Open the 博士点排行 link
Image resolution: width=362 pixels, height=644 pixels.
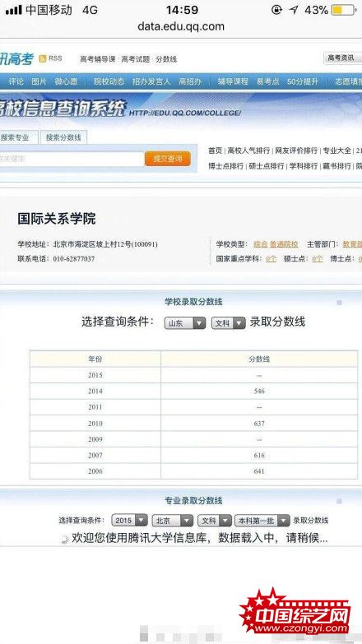[225, 166]
